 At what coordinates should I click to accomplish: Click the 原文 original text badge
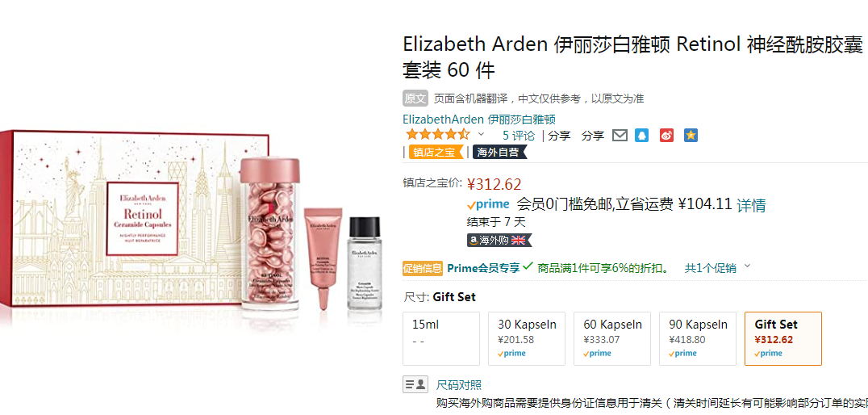click(x=415, y=99)
